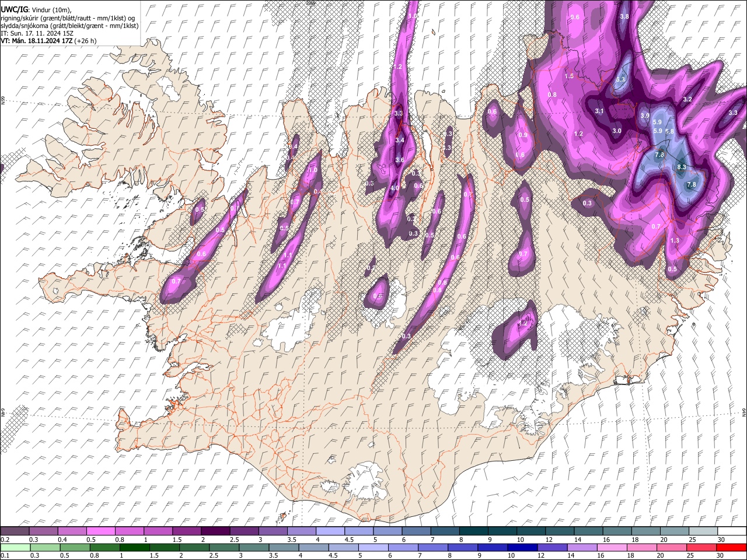Screen dimensions: 747x560
Task: Click the light pink 16–18 swatch in the lower legend row
Action: pos(612,547)
